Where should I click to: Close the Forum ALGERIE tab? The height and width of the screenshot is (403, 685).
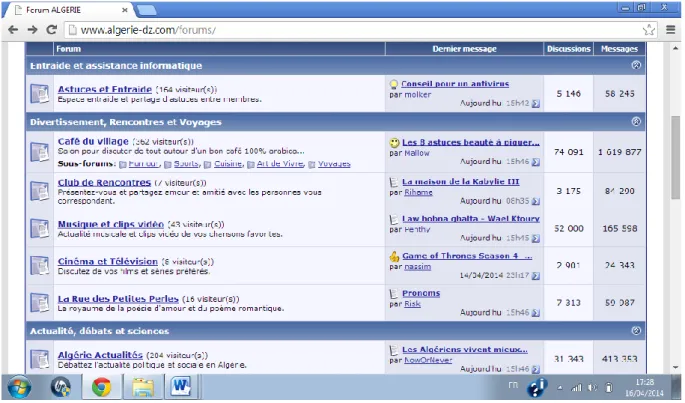125,10
